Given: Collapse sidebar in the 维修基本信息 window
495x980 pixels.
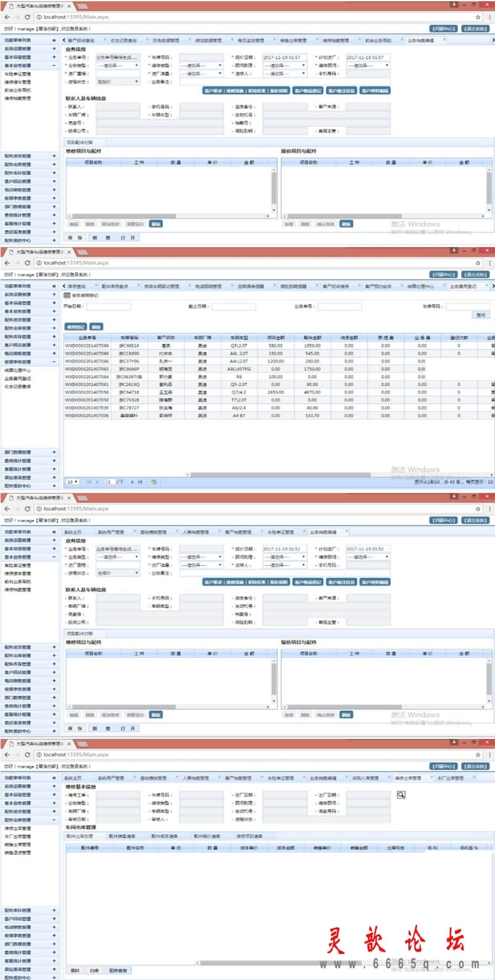Looking at the screenshot, I should 54,778.
